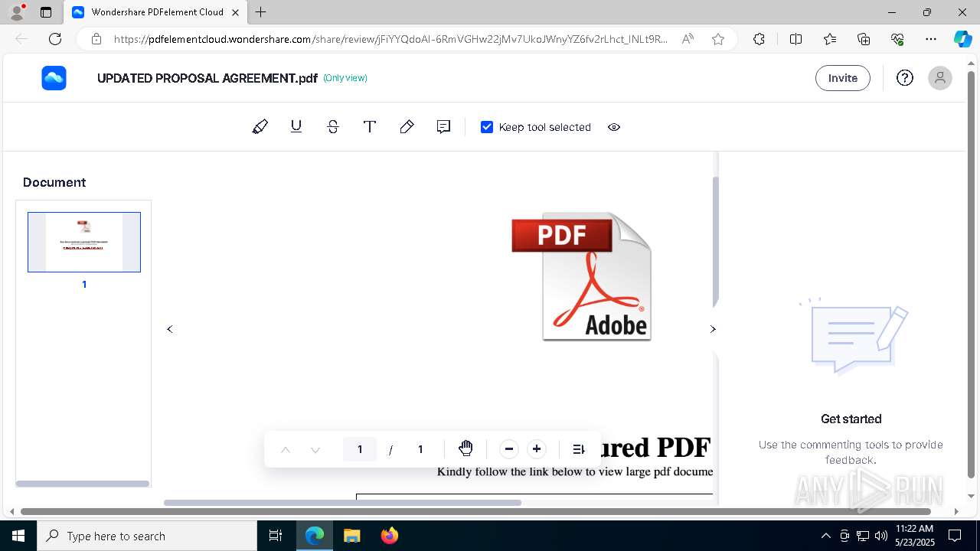Click the Adobe PDF logo image
The height and width of the screenshot is (551, 980).
(582, 276)
